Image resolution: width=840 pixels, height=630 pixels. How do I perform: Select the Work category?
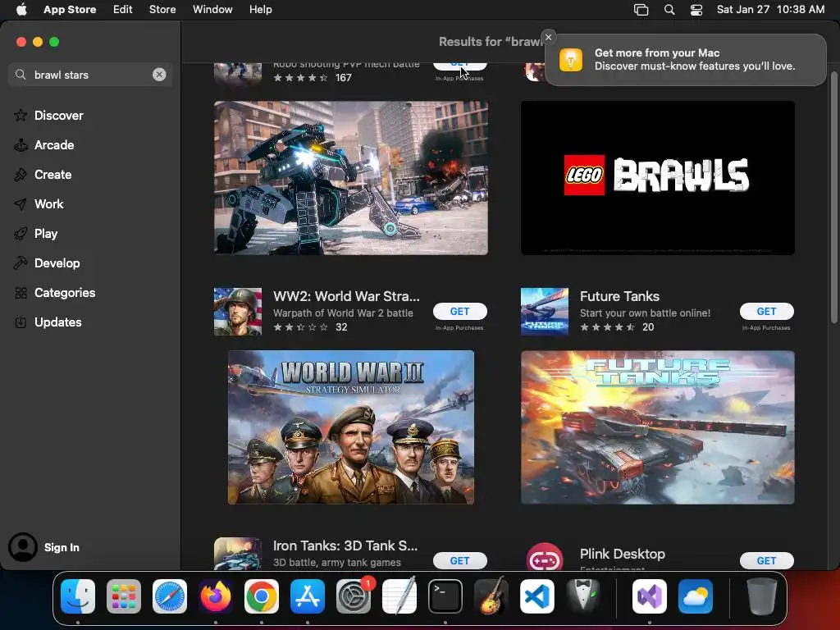coord(48,203)
